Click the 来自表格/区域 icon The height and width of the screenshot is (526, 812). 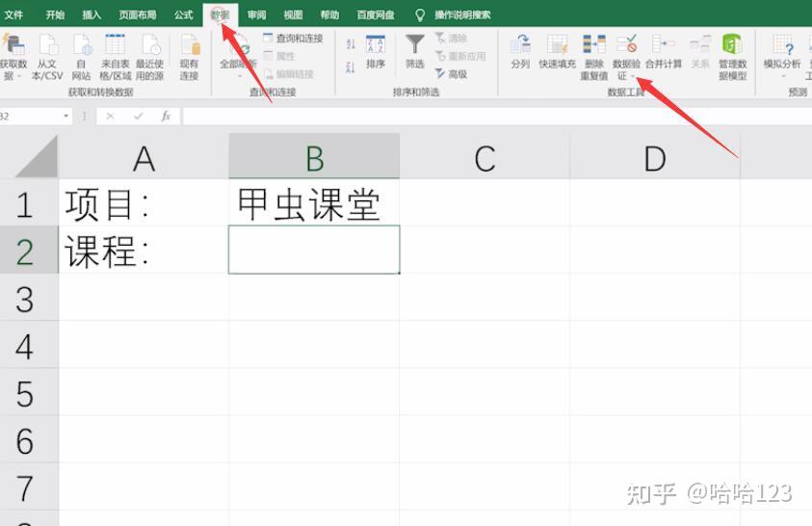115,57
